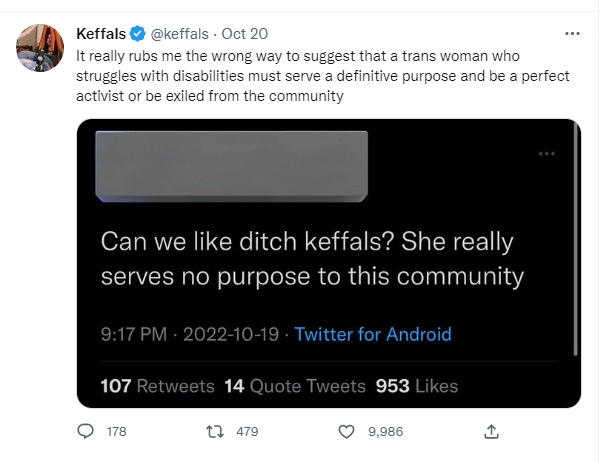Click the 178 reply count
607x461 pixels.
(x=118, y=432)
